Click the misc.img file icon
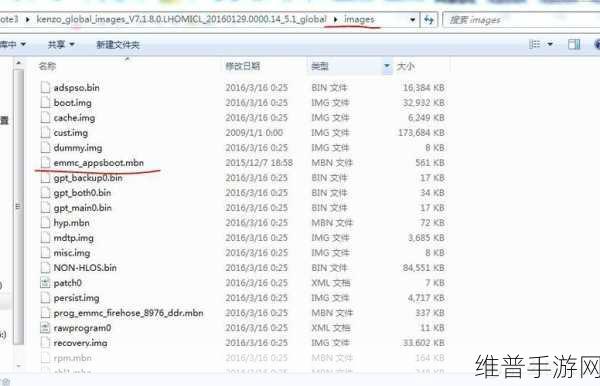This screenshot has height=386, width=600. tap(45, 252)
